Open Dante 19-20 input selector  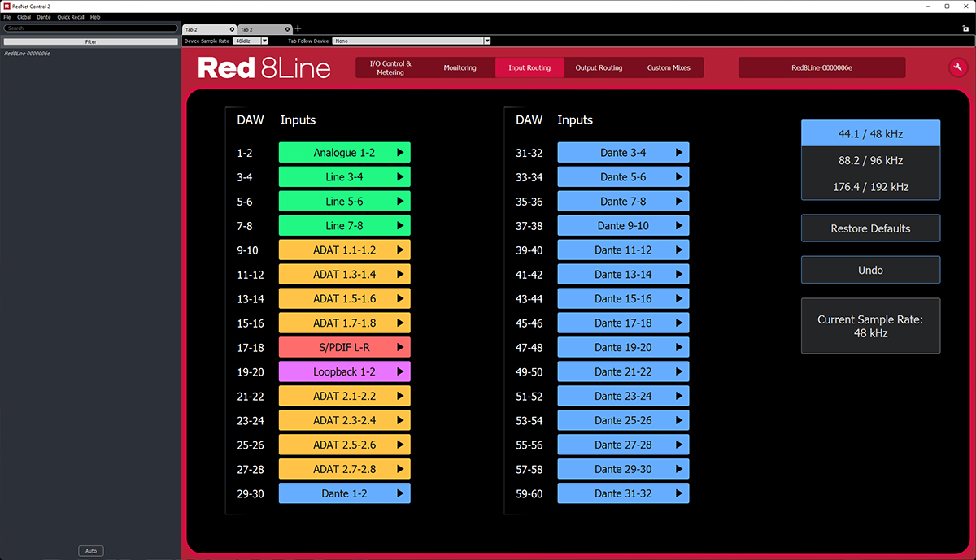point(623,347)
